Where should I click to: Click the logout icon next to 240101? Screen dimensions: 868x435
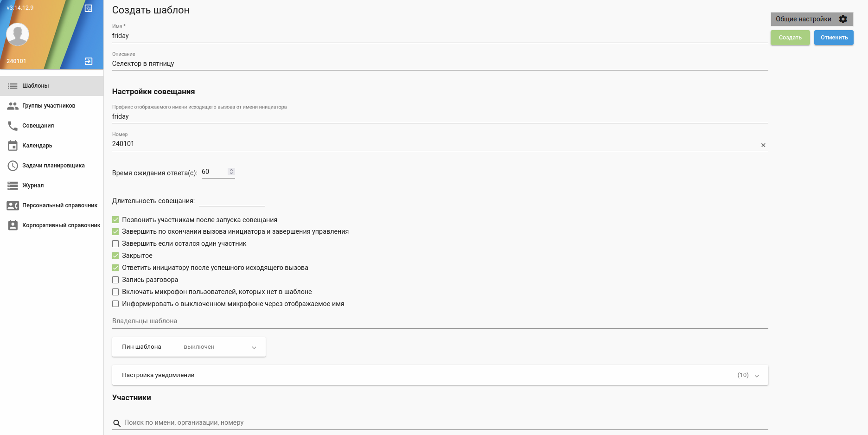coord(89,61)
